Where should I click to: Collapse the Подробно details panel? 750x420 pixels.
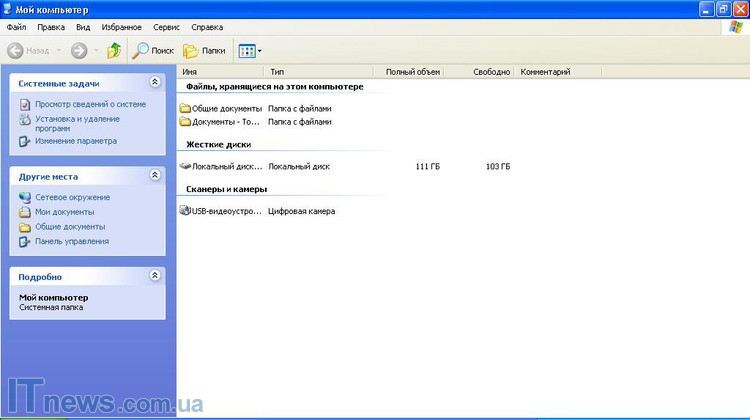click(x=154, y=275)
